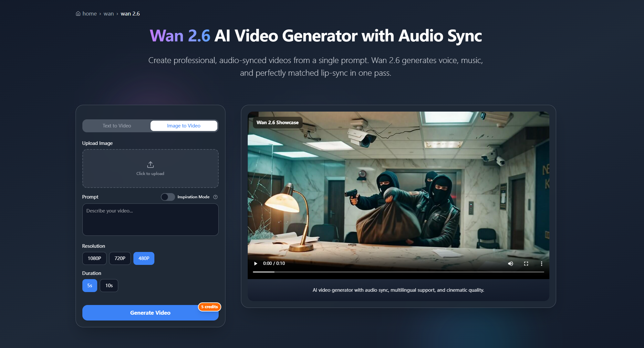The image size is (644, 348).
Task: Open the video player's three-dot options menu
Action: 542,264
